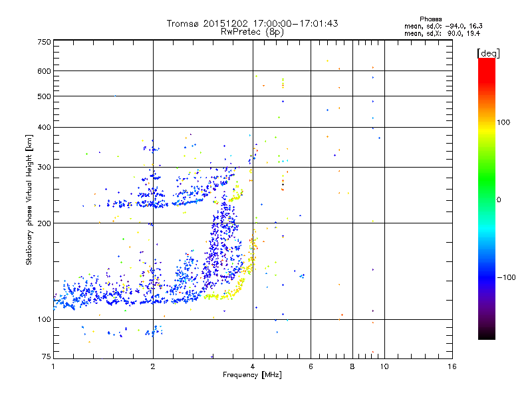Click the 750 tick label on the height axis
Image resolution: width=532 pixels, height=399 pixels.
coord(44,42)
